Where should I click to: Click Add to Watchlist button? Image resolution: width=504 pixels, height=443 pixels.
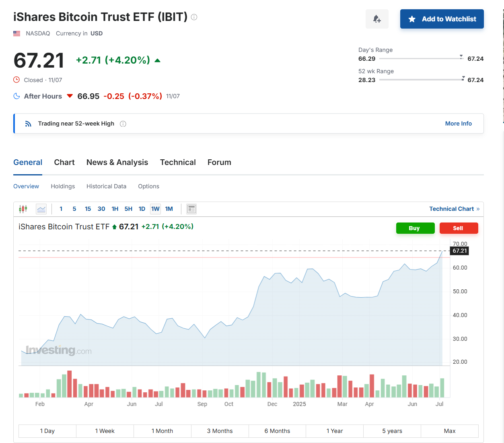[x=442, y=19]
